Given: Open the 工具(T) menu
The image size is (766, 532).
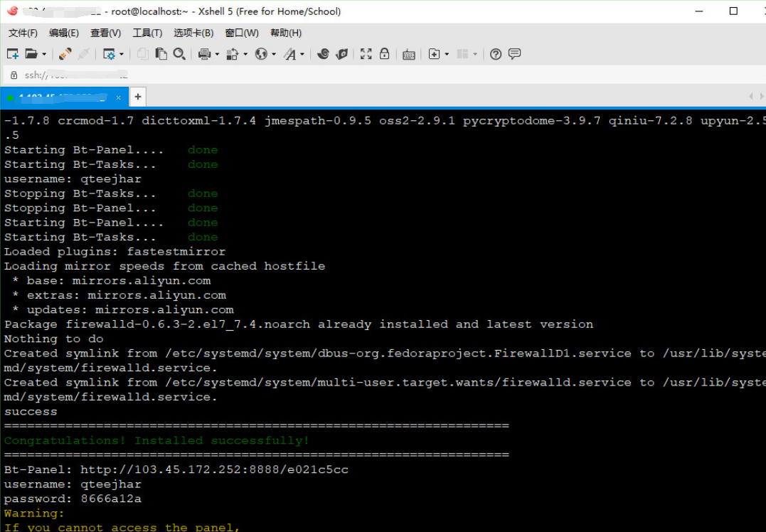Looking at the screenshot, I should (x=147, y=33).
